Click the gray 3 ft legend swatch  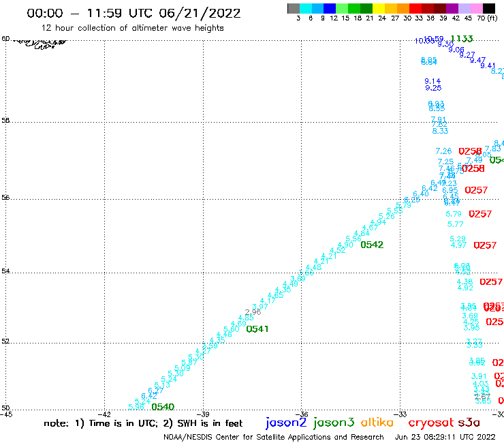[294, 8]
